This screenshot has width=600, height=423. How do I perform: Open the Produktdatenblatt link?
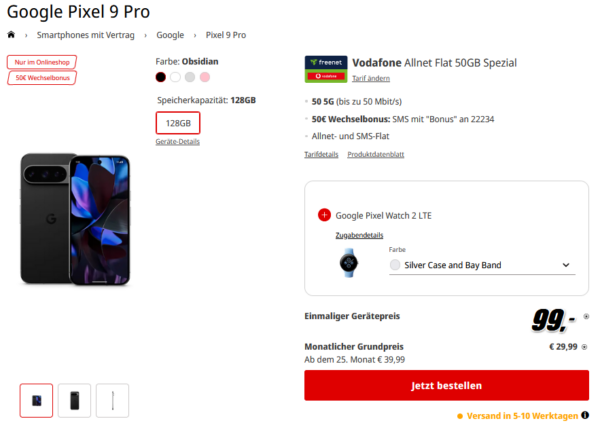pyautogui.click(x=375, y=154)
